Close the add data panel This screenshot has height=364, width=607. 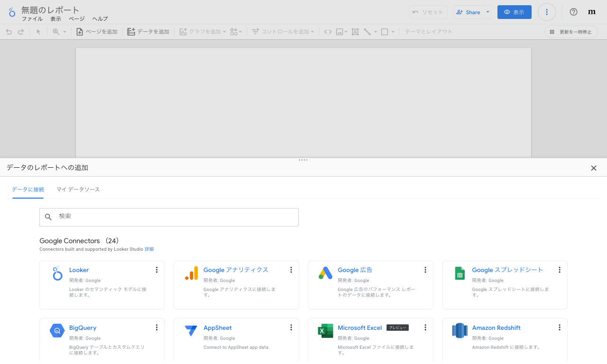click(594, 168)
